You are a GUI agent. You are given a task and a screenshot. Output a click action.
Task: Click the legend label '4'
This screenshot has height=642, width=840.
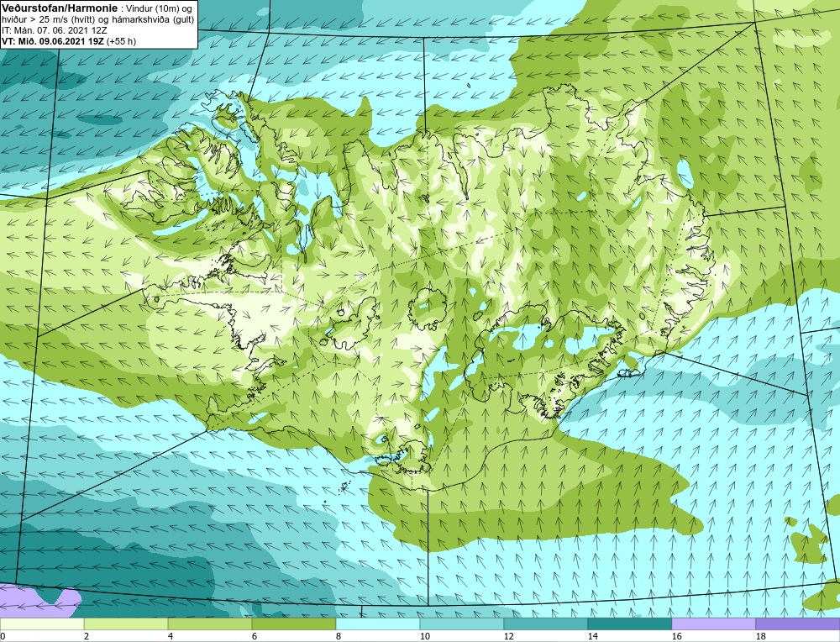171,636
